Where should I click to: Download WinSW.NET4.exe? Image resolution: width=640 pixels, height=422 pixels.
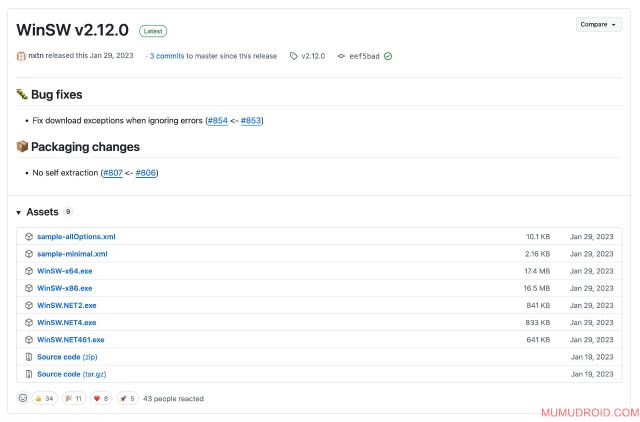click(67, 322)
